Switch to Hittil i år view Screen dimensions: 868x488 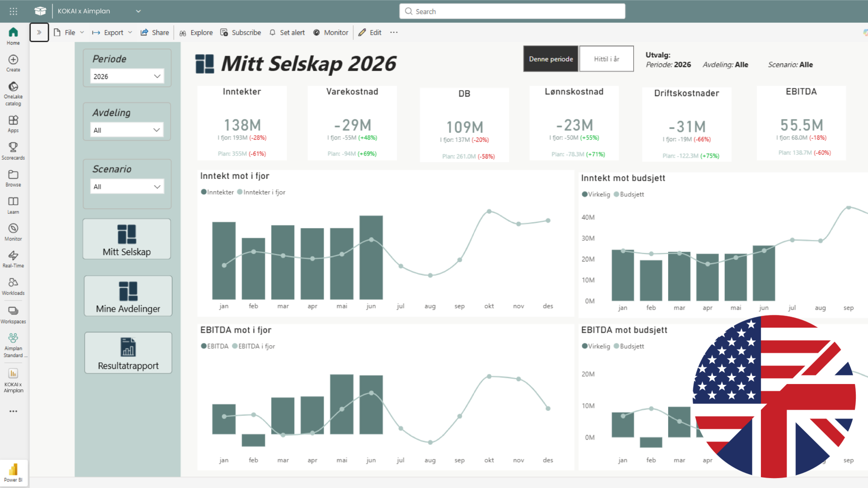coord(606,59)
